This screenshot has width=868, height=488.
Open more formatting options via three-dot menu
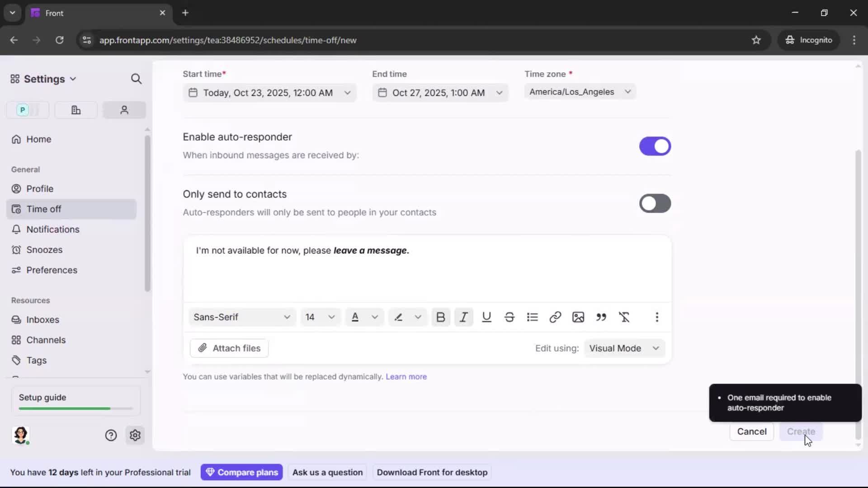pos(657,317)
